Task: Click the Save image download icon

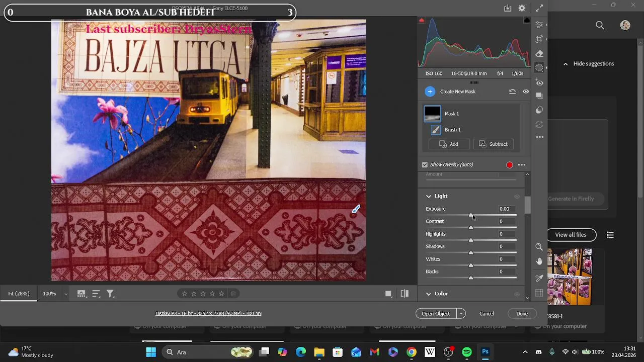Action: pyautogui.click(x=508, y=8)
